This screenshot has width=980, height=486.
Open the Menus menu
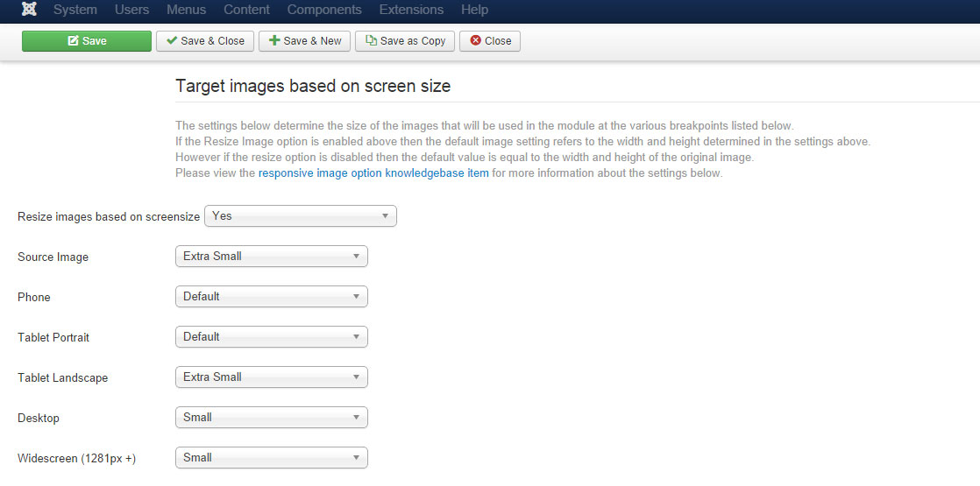(x=186, y=10)
